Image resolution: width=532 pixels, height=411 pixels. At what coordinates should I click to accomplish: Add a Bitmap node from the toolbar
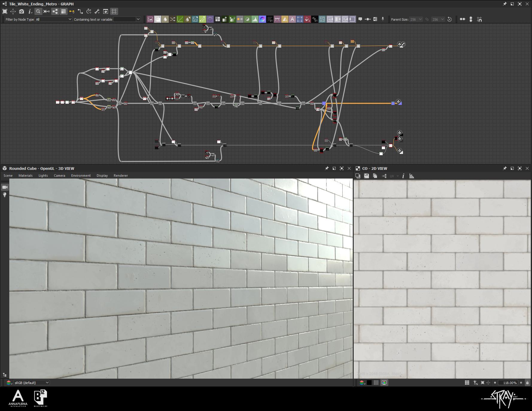click(x=150, y=19)
